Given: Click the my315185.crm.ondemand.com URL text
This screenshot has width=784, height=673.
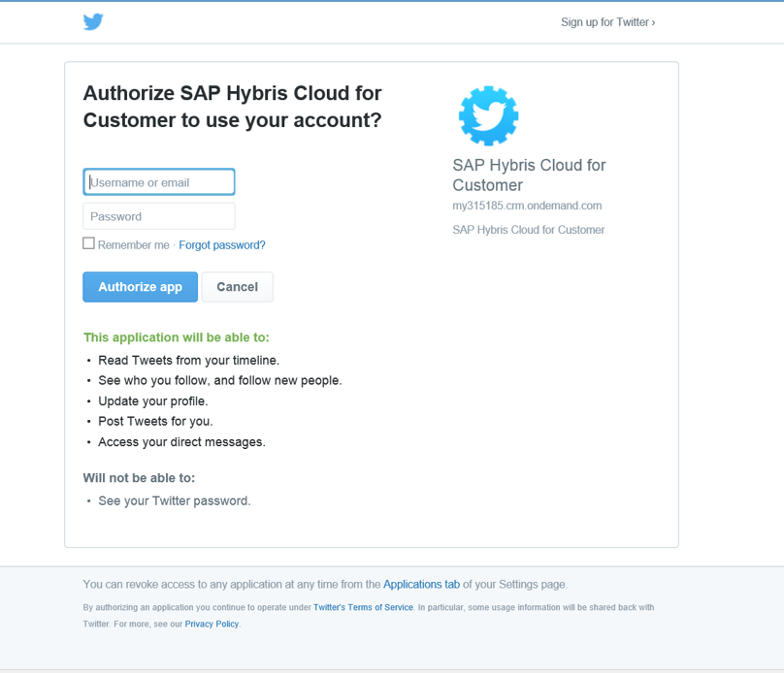Looking at the screenshot, I should [x=527, y=206].
